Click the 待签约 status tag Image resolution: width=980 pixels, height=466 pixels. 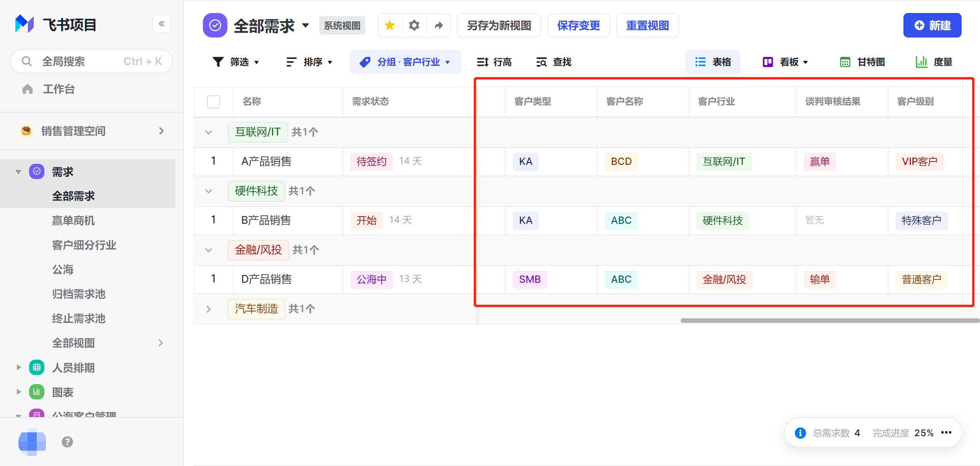(372, 161)
